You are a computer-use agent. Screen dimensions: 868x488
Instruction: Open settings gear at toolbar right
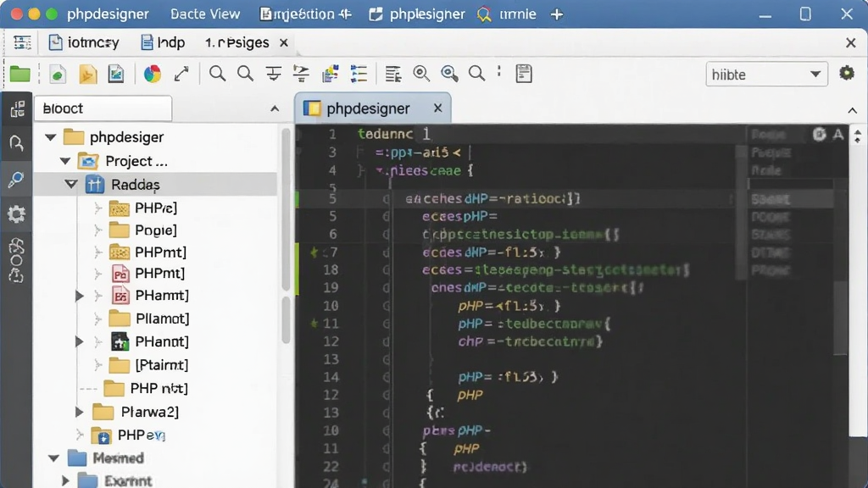tap(847, 73)
